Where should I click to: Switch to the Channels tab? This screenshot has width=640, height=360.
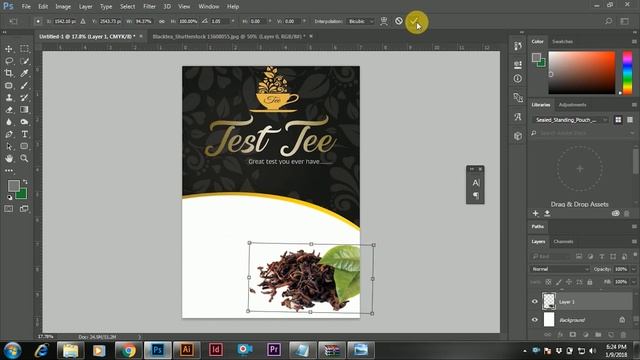coord(563,242)
